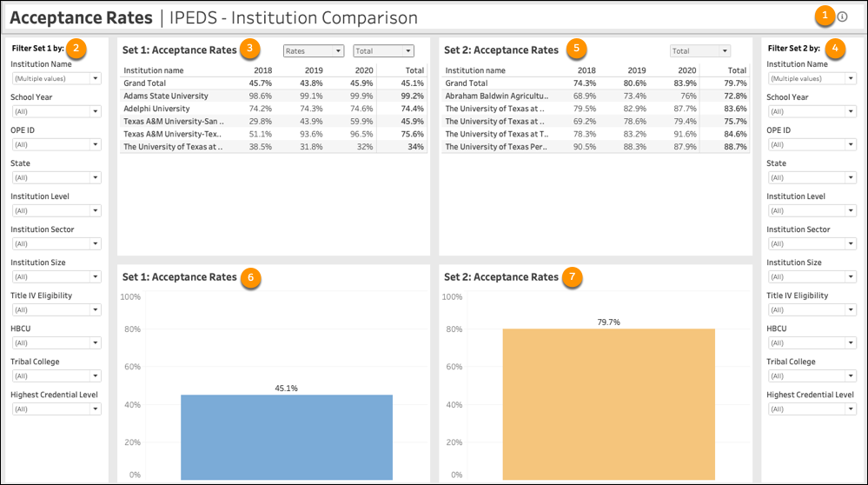Open Set 2 Institution Sector filter dropdown

coord(812,243)
